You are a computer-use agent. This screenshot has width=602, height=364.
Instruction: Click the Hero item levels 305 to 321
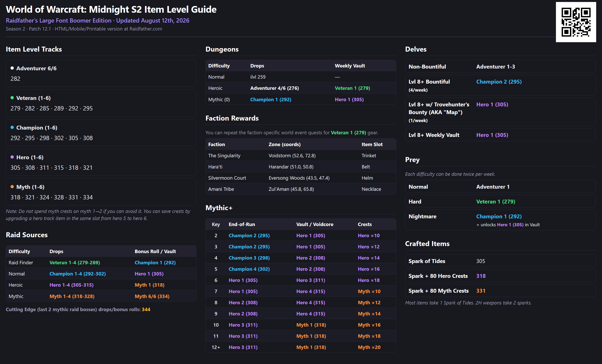[x=52, y=168]
